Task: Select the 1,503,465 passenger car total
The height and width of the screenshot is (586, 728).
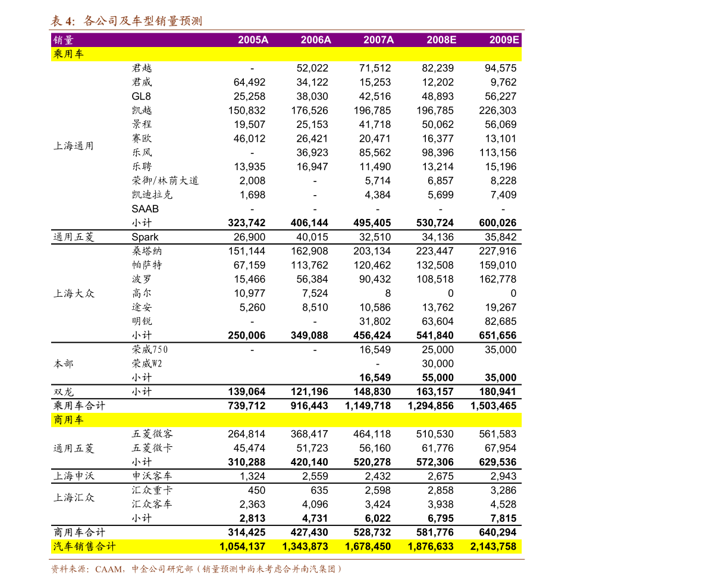Action: pyautogui.click(x=493, y=406)
